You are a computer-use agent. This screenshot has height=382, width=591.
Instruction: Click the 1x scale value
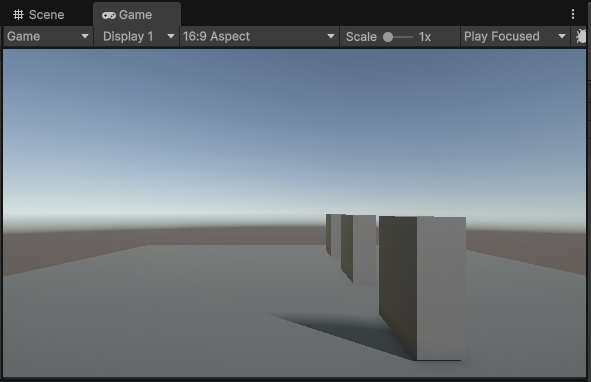coord(425,37)
